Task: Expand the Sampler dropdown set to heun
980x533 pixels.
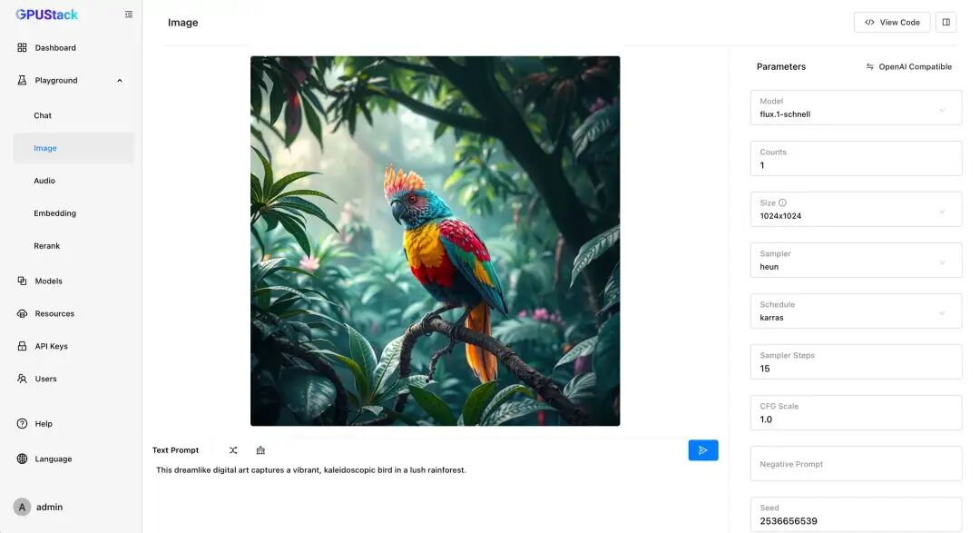Action: click(856, 261)
